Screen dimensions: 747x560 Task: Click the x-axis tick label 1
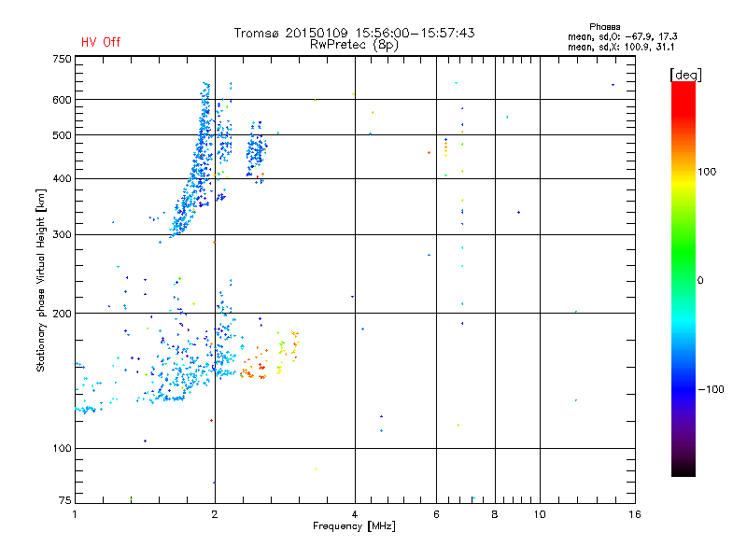click(75, 514)
